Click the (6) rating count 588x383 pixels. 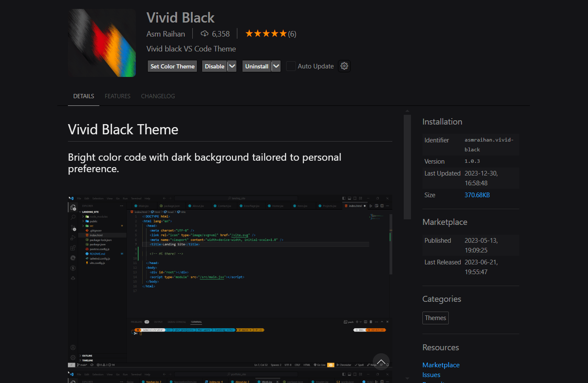pos(292,34)
